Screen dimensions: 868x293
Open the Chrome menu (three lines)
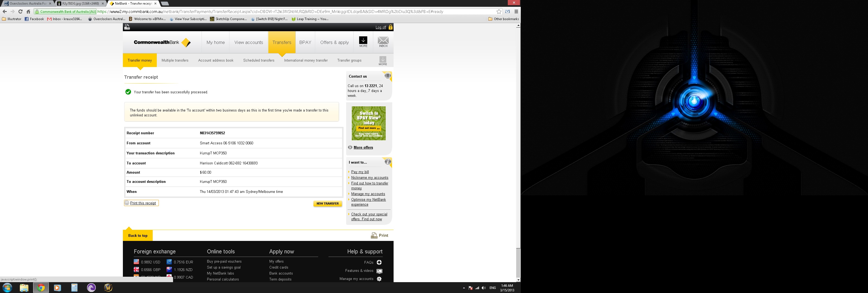click(516, 11)
